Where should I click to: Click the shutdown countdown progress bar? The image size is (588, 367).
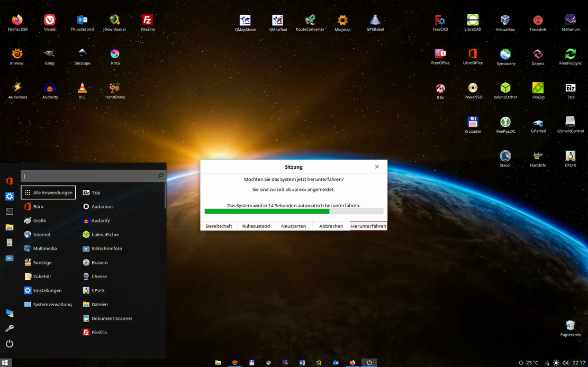(x=294, y=212)
